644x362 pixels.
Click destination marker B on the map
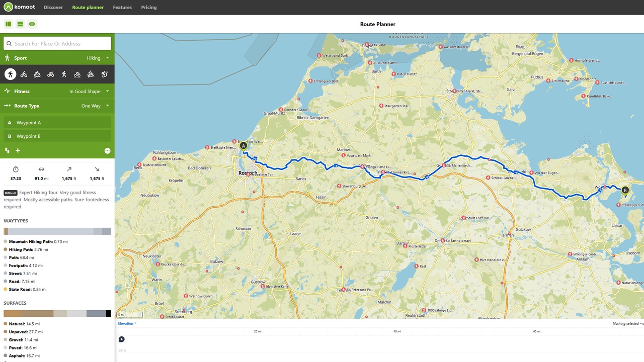point(625,190)
